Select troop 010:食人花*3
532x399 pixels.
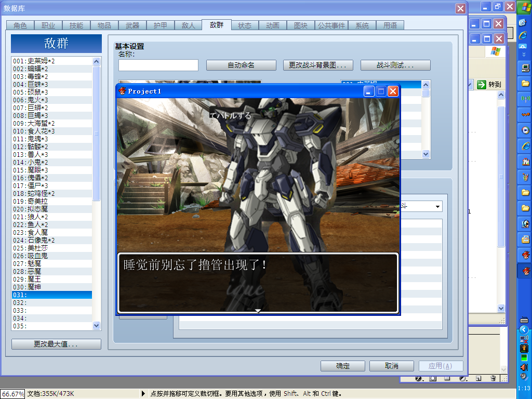tap(52, 131)
